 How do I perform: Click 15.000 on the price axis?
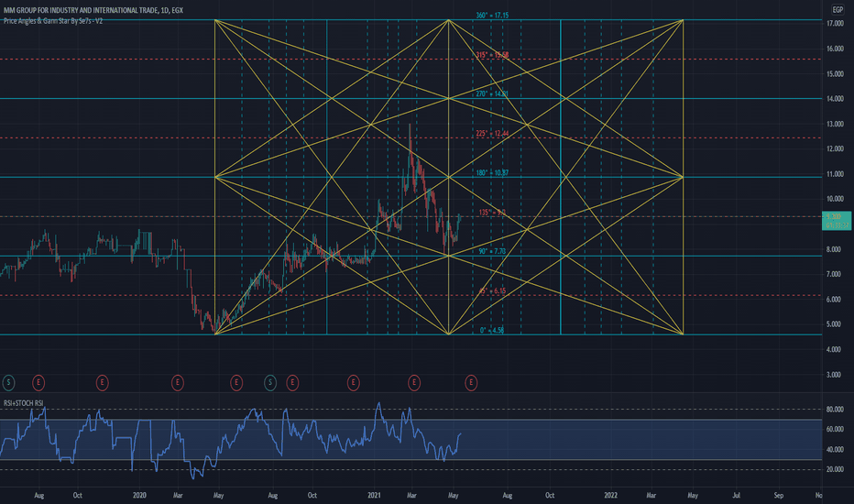coord(835,74)
